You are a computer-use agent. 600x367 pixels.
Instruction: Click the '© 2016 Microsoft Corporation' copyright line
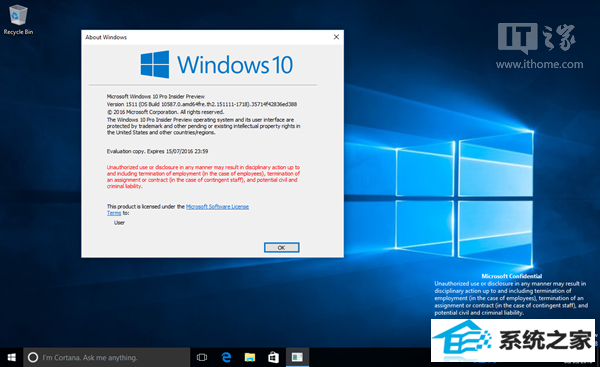(x=165, y=112)
